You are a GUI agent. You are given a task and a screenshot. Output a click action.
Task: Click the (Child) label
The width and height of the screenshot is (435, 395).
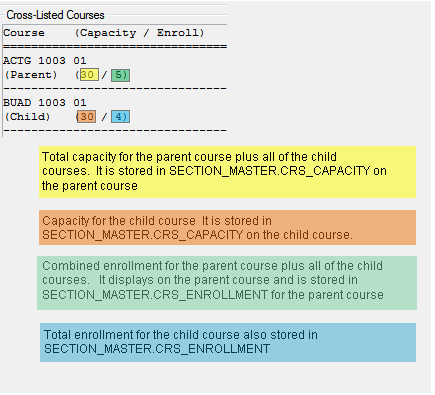click(27, 117)
